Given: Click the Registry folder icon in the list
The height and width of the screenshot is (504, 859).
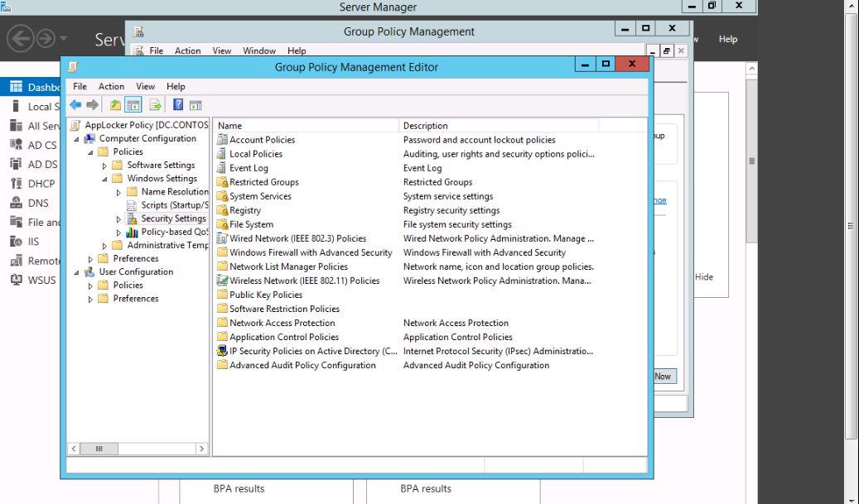Looking at the screenshot, I should coord(222,210).
